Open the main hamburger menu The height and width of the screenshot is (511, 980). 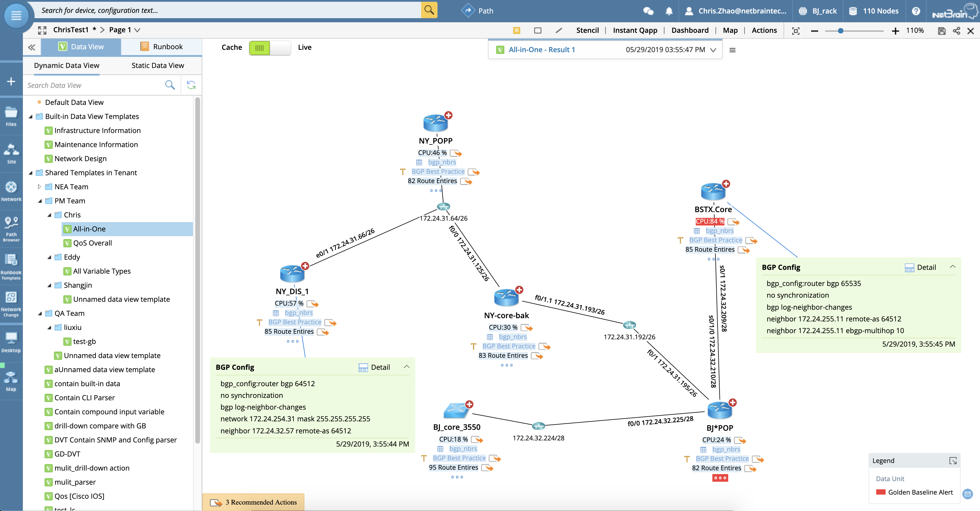coord(16,16)
